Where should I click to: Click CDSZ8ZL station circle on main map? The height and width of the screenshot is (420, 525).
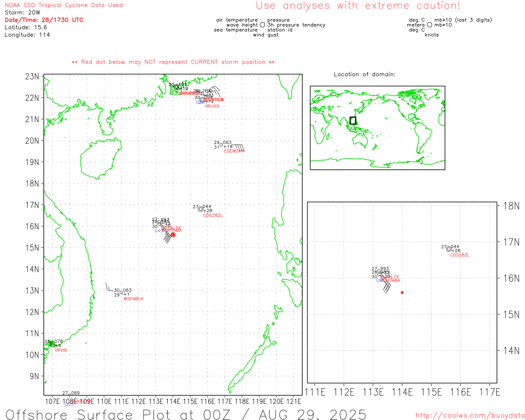coord(201,209)
